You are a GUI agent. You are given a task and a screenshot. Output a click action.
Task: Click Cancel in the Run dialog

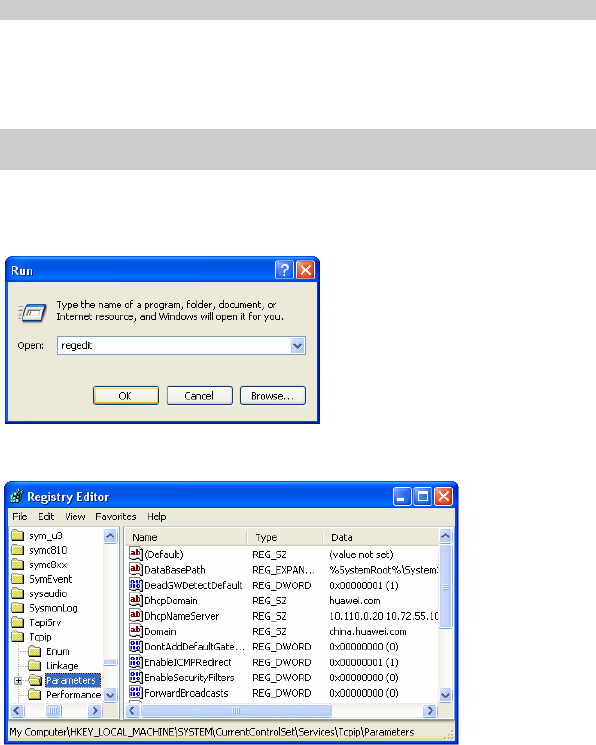[200, 395]
